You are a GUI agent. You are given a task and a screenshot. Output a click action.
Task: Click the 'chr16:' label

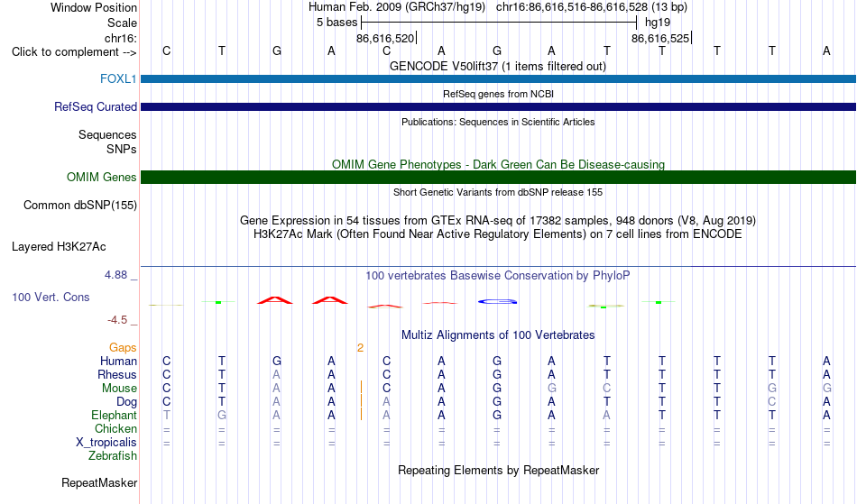(121, 38)
